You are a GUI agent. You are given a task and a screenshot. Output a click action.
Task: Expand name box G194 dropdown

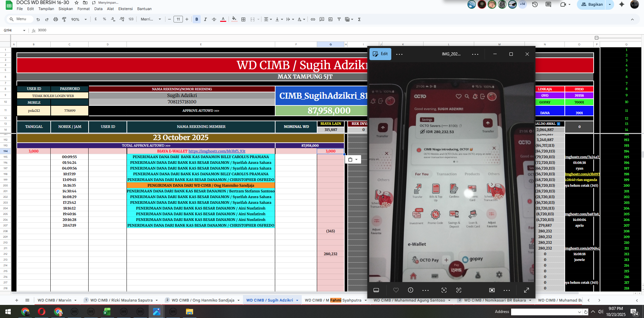pos(24,31)
